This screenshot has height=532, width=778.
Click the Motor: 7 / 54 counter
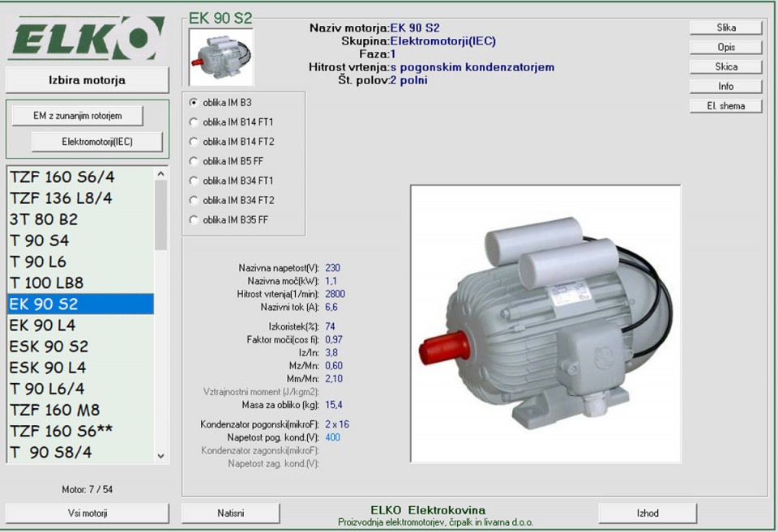pos(88,489)
